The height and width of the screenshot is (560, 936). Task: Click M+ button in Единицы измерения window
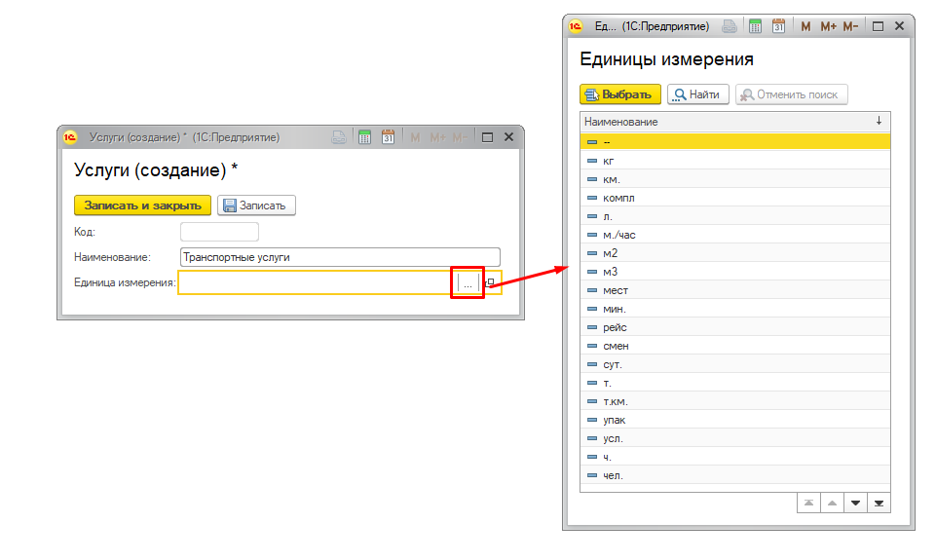pos(828,26)
